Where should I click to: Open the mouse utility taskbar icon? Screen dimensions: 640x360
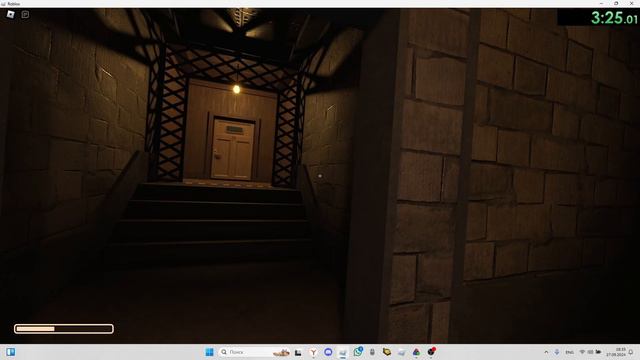coord(372,352)
